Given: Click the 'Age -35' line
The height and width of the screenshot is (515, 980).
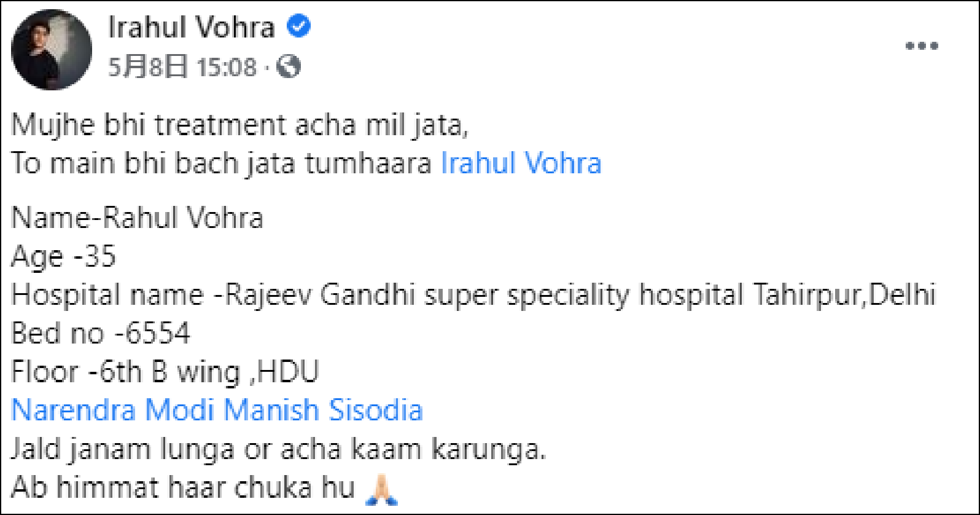Looking at the screenshot, I should [x=63, y=256].
